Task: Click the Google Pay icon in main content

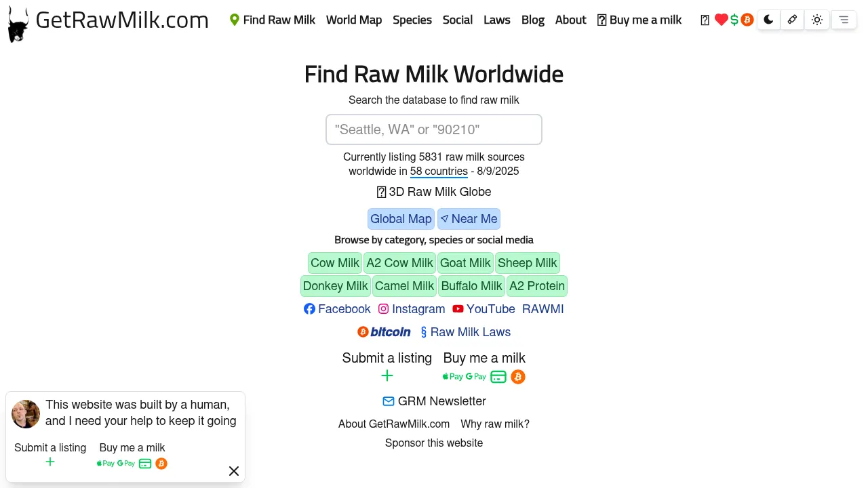Action: [x=476, y=377]
